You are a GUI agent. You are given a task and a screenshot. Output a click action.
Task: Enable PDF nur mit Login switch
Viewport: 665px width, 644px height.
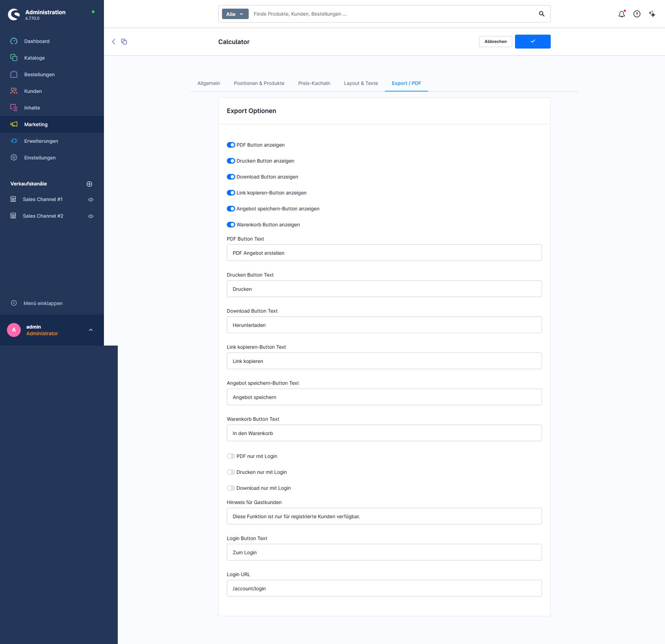click(x=231, y=456)
